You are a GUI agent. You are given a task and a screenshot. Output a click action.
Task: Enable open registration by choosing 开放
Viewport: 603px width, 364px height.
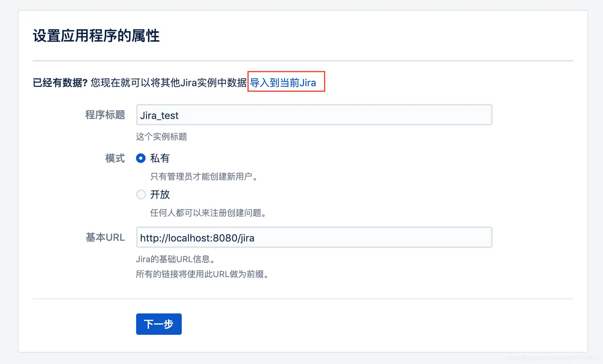(141, 194)
